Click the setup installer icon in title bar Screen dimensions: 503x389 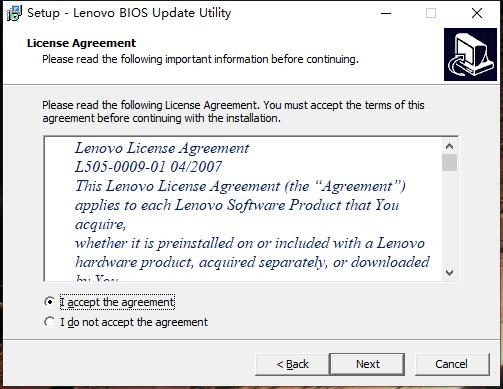[x=14, y=13]
